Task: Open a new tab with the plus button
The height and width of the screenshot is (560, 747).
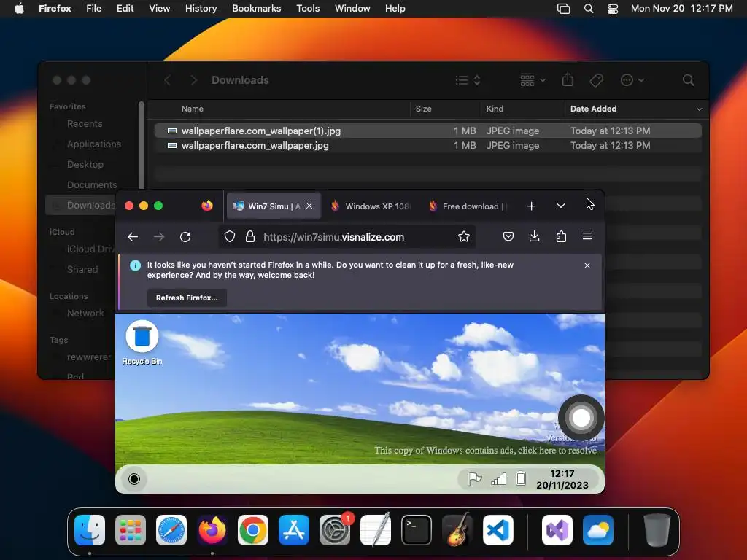Action: point(531,206)
